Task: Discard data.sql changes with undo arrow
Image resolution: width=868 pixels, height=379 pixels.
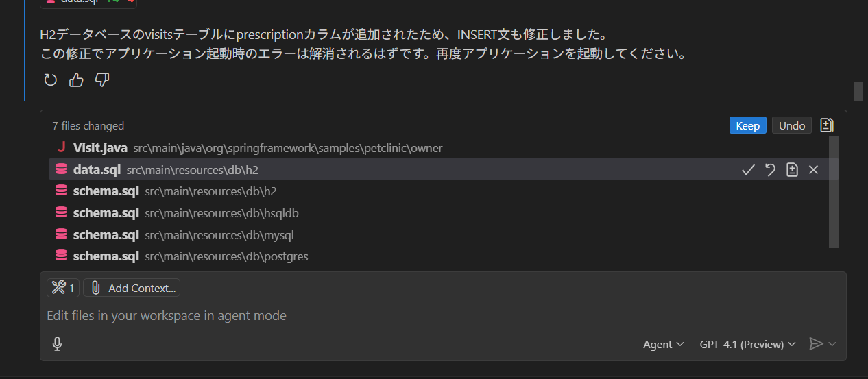Action: point(770,170)
